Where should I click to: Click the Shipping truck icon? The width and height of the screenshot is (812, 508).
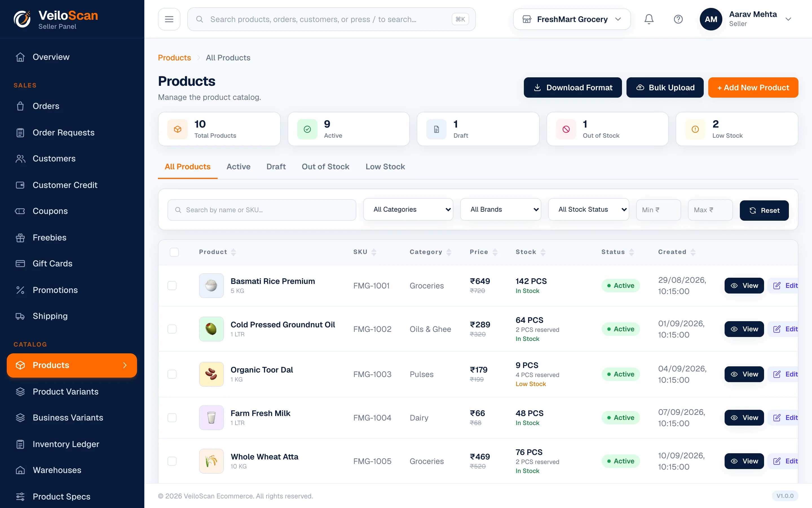coord(20,316)
